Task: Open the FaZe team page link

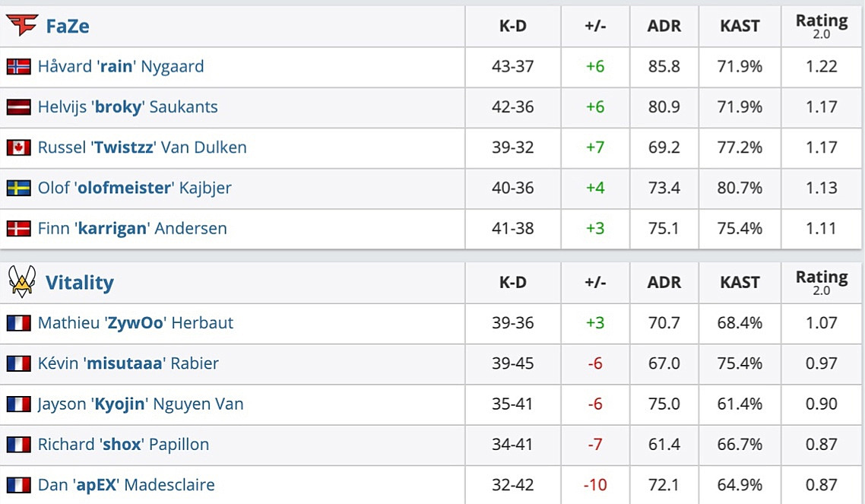Action: point(67,27)
